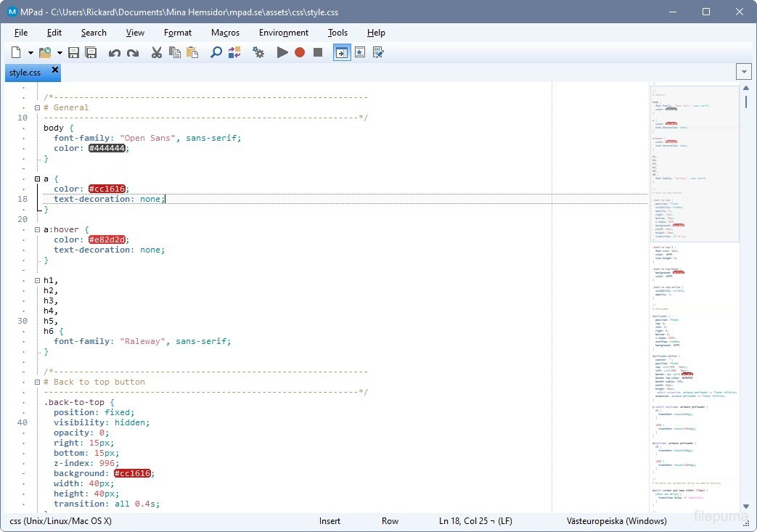757x532 pixels.
Task: Open Find with the magnifier icon
Action: (216, 52)
